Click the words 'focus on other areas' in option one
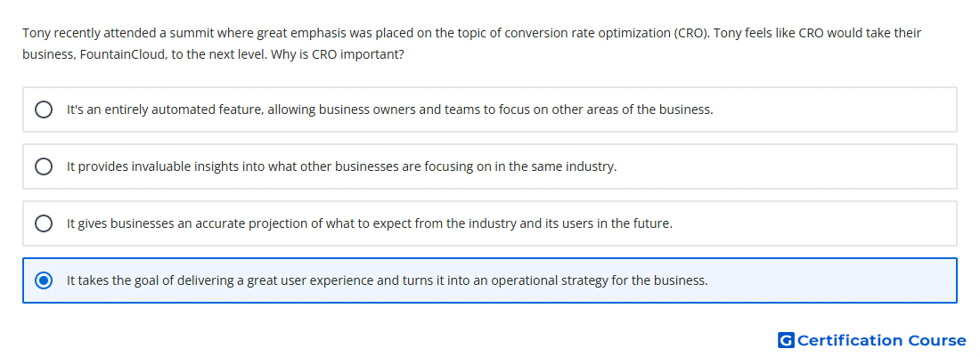The width and height of the screenshot is (980, 357). point(549,110)
